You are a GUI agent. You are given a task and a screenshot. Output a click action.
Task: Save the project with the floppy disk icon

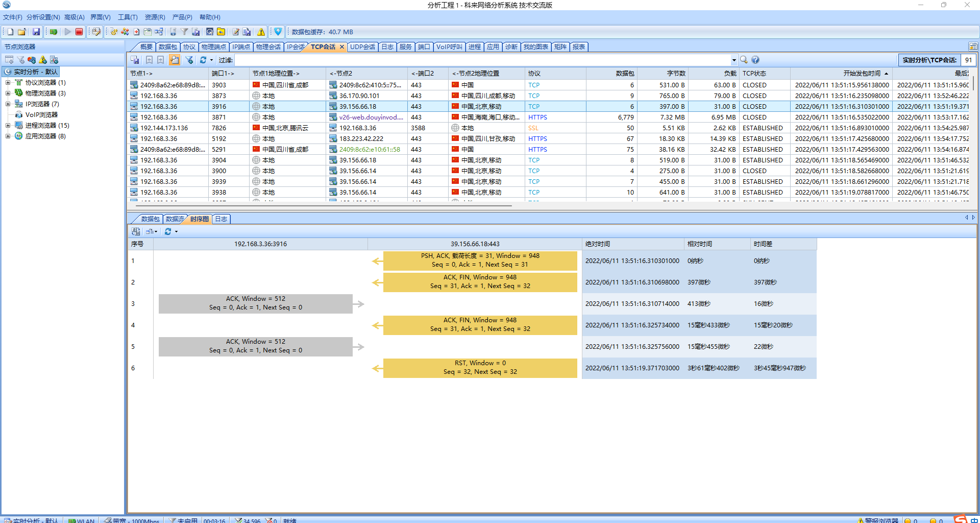click(36, 32)
